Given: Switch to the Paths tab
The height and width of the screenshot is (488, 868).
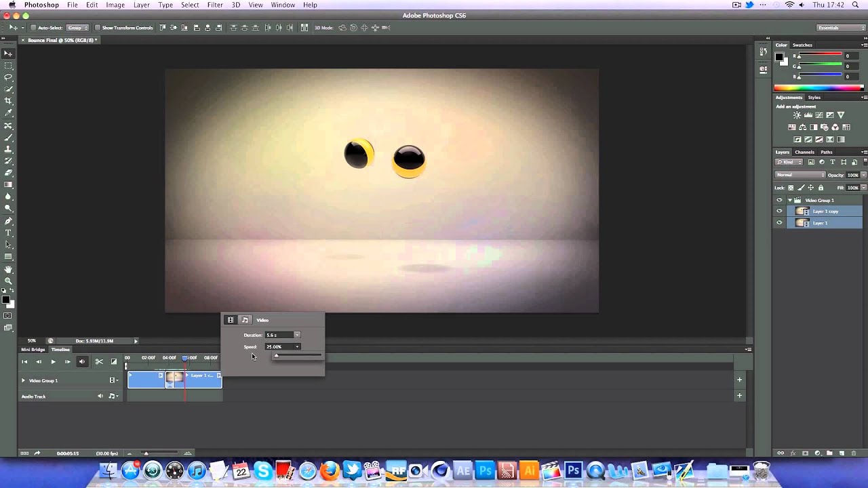Looking at the screenshot, I should pos(826,152).
